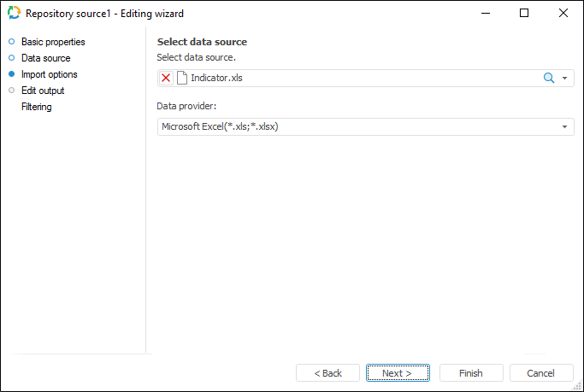
Task: Go to the Basic properties step
Action: 53,42
